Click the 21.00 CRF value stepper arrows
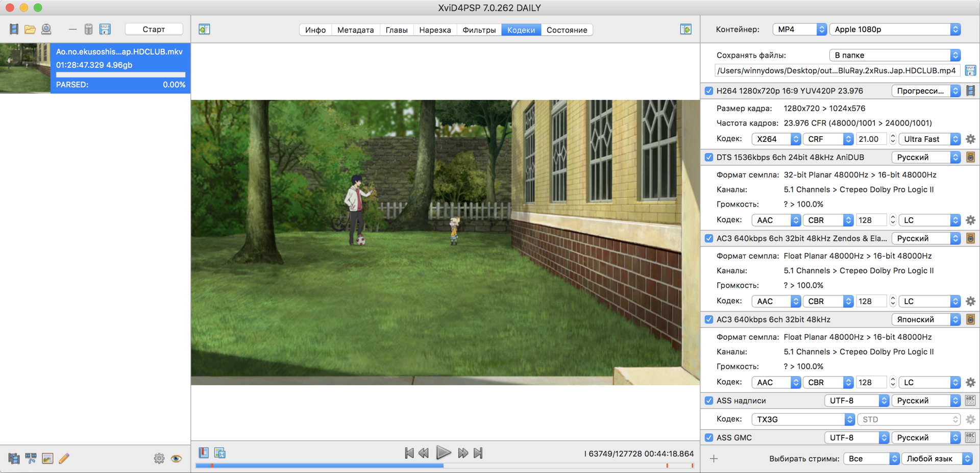Image resolution: width=980 pixels, height=473 pixels. [x=893, y=139]
